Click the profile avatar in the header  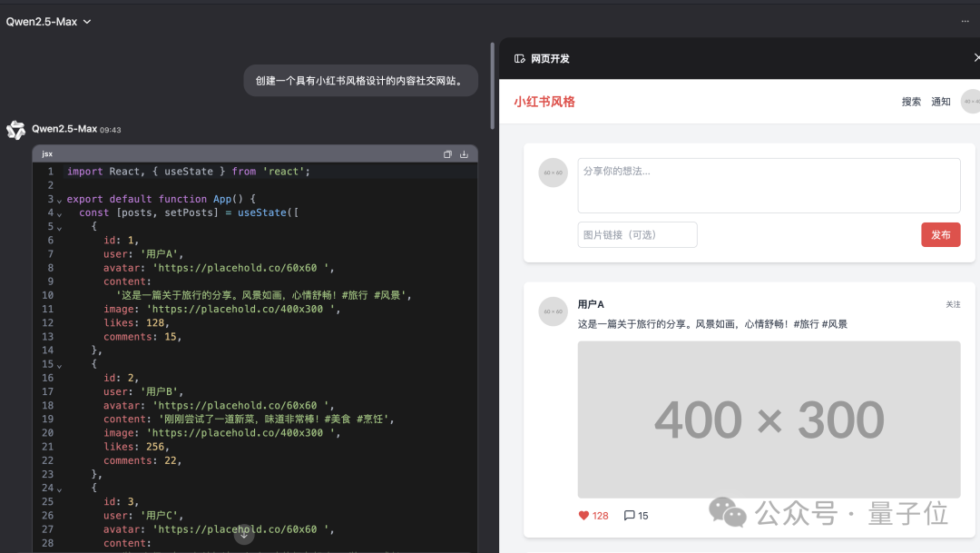[971, 102]
